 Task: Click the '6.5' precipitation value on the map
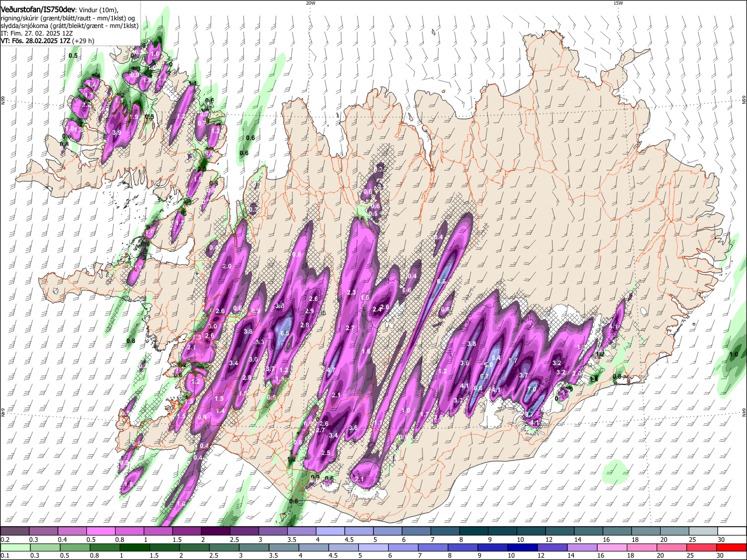point(285,333)
